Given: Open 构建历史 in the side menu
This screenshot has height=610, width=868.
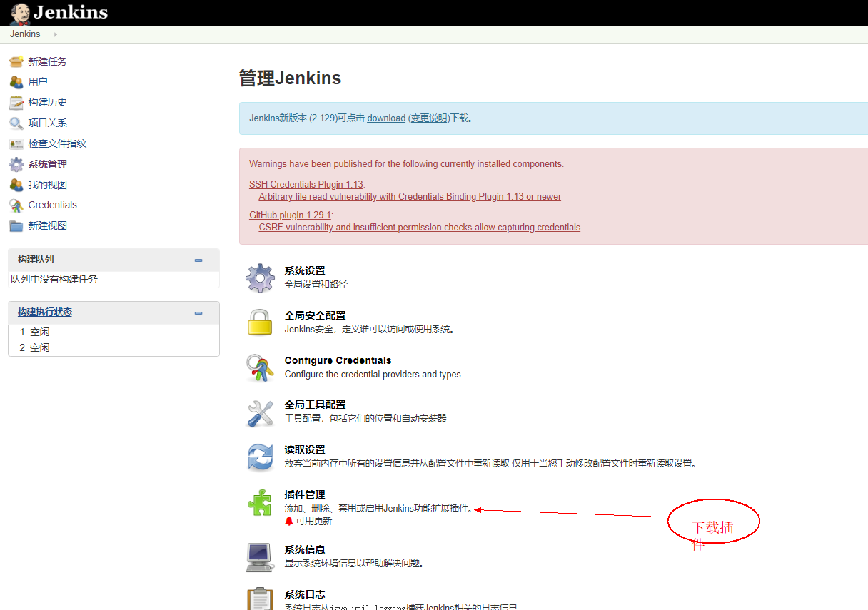Looking at the screenshot, I should (48, 103).
